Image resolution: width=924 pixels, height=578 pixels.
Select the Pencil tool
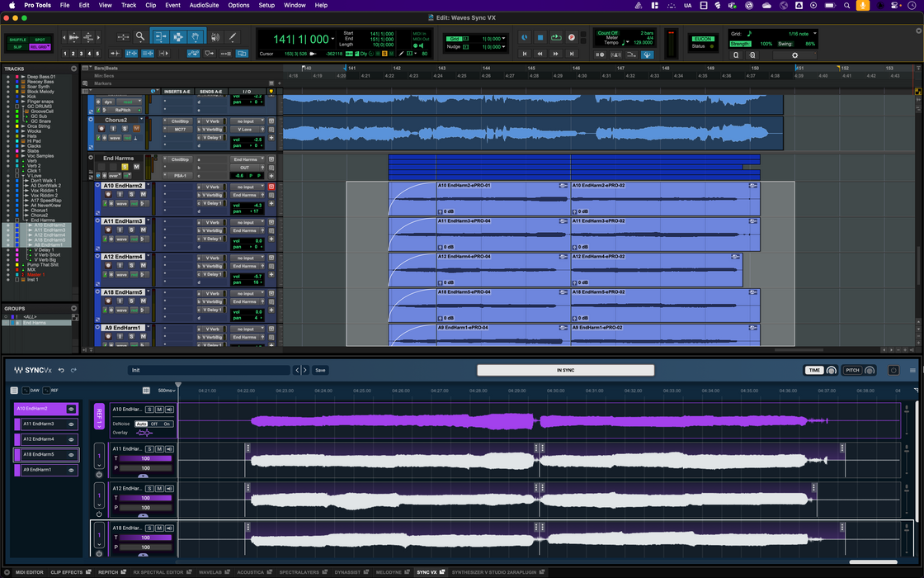coord(233,36)
